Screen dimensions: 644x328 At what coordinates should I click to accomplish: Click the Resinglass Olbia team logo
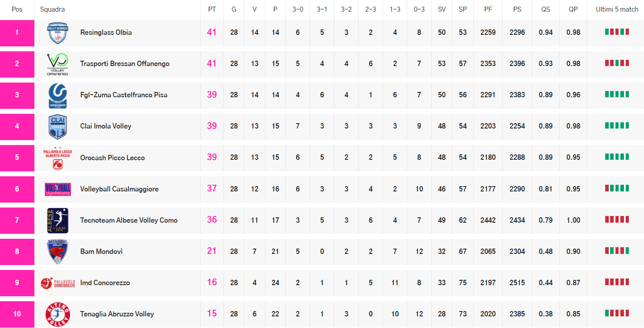point(58,33)
